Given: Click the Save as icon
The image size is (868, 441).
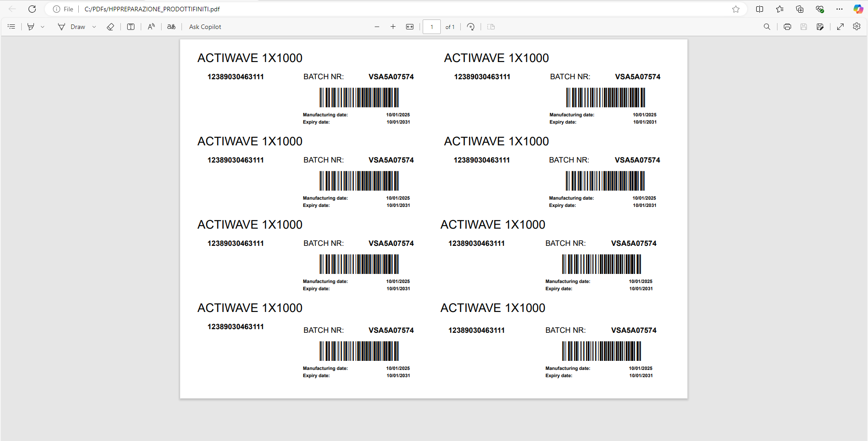Looking at the screenshot, I should pos(820,27).
